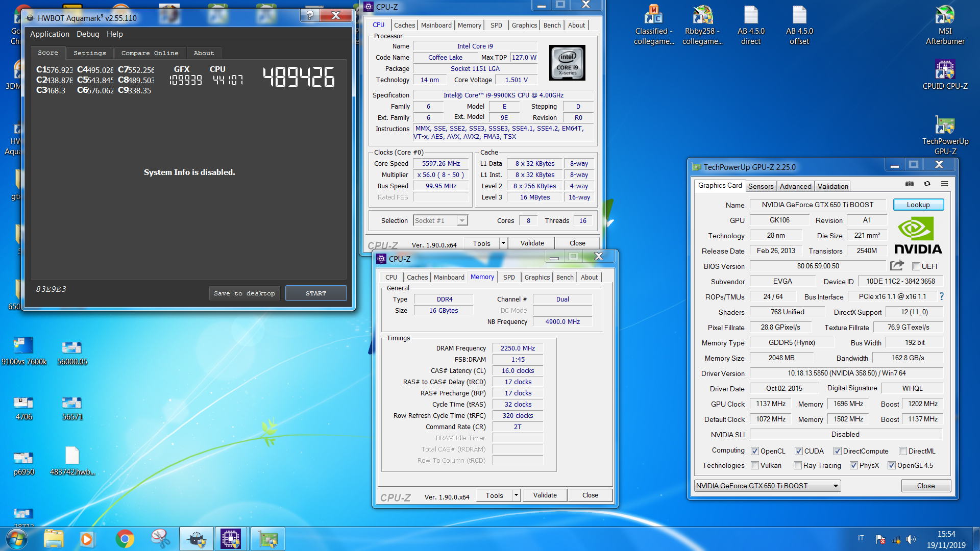The width and height of the screenshot is (980, 551).
Task: Toggle the Ray Tracing checkbox
Action: pos(798,465)
